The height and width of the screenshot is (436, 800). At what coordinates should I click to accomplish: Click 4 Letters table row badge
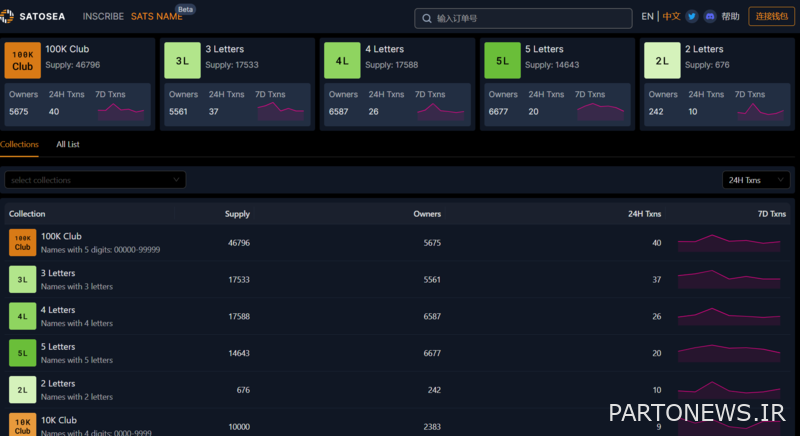coord(22,316)
